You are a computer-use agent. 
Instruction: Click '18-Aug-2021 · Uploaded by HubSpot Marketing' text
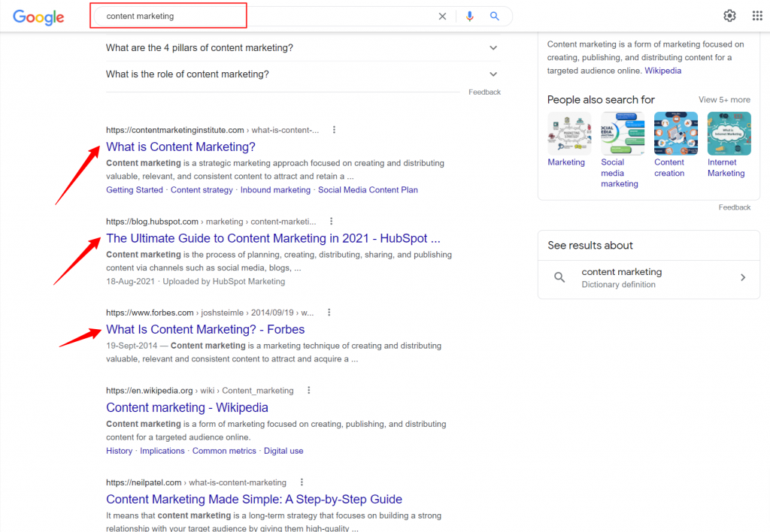(x=196, y=281)
